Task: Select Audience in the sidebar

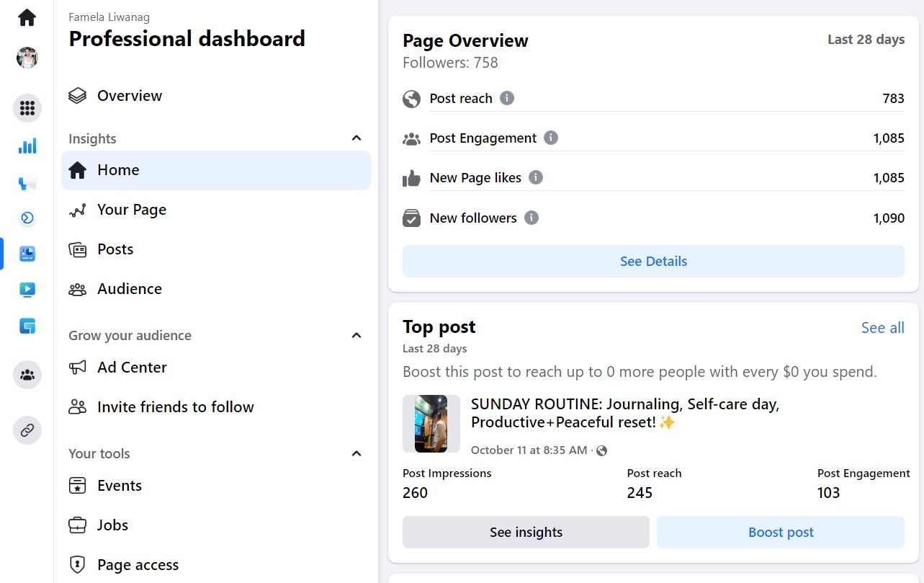Action: [130, 289]
